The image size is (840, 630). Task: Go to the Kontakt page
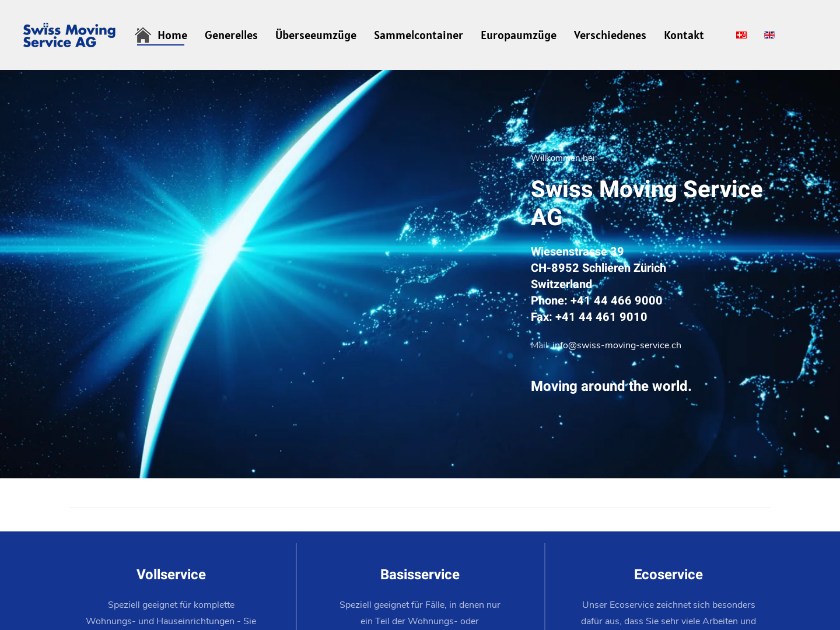coord(684,35)
